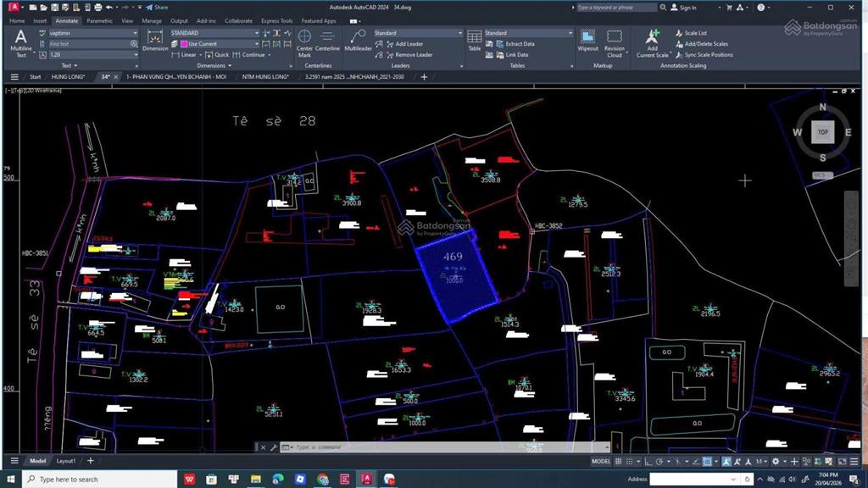The height and width of the screenshot is (488, 868).
Task: Toggle auto-add annotation scales in status bar
Action: 737,462
